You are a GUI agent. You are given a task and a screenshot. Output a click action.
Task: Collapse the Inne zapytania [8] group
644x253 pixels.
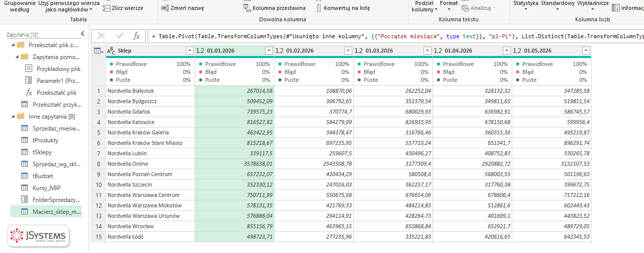pyautogui.click(x=12, y=116)
